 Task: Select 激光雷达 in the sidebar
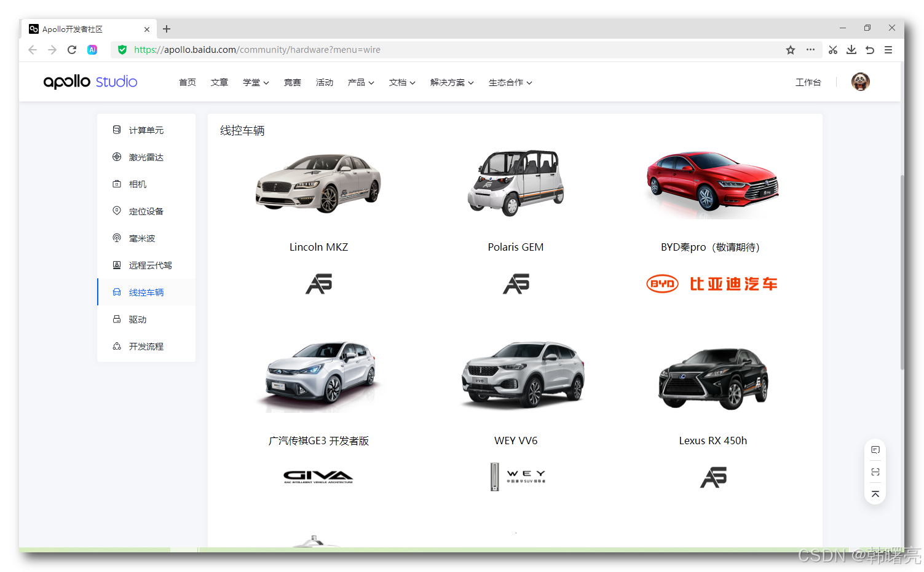(146, 157)
